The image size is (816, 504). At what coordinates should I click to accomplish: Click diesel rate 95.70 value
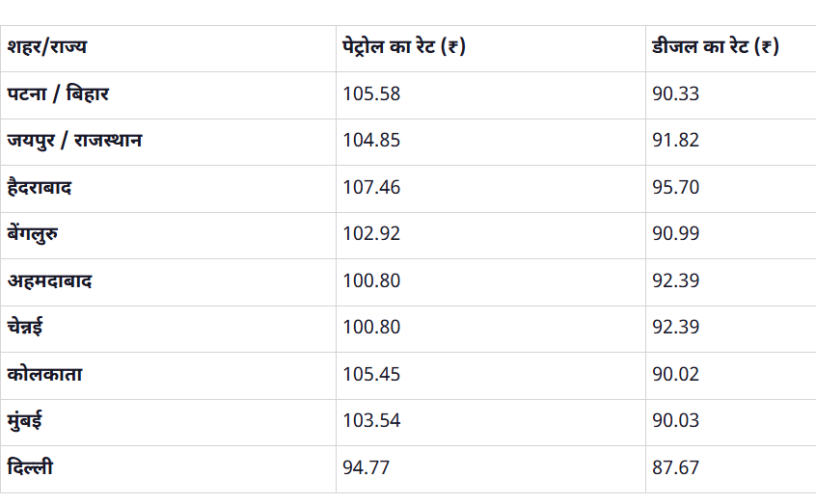pos(675,188)
